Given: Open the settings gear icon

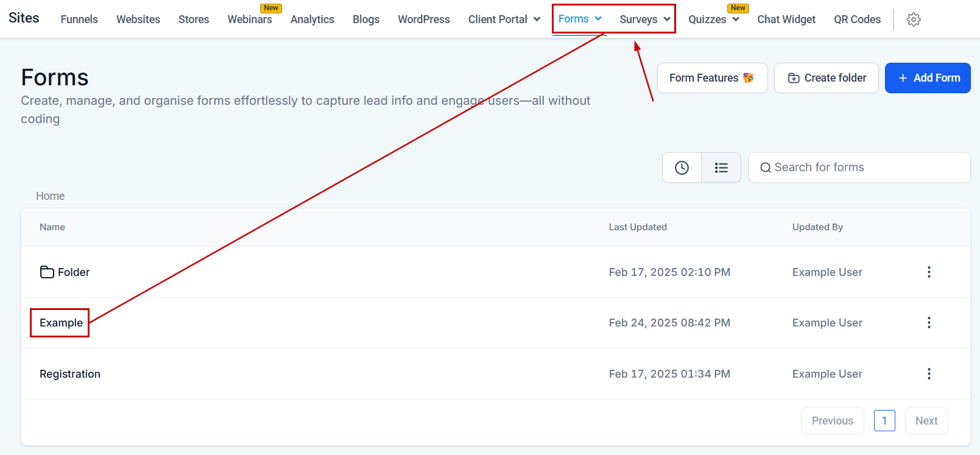Looking at the screenshot, I should click(913, 19).
